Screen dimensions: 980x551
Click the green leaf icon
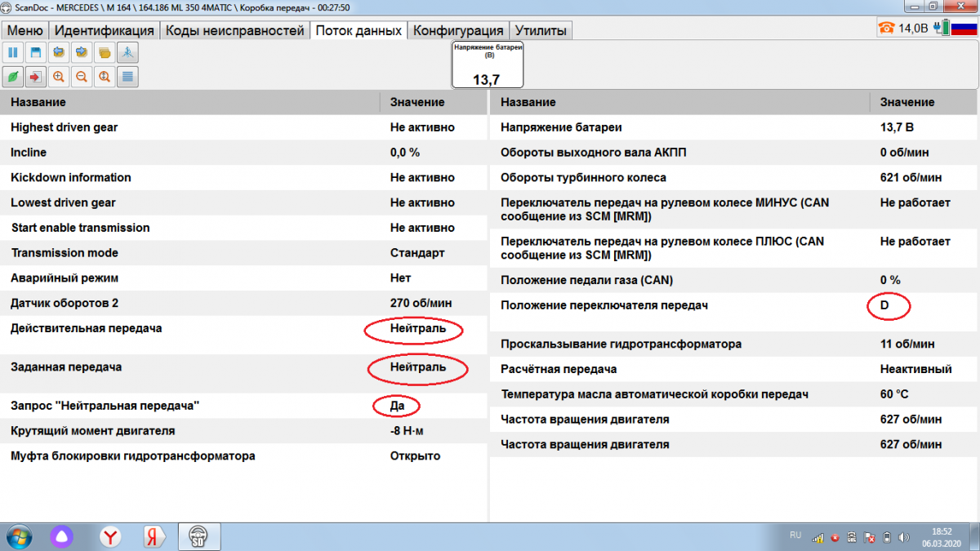(13, 77)
